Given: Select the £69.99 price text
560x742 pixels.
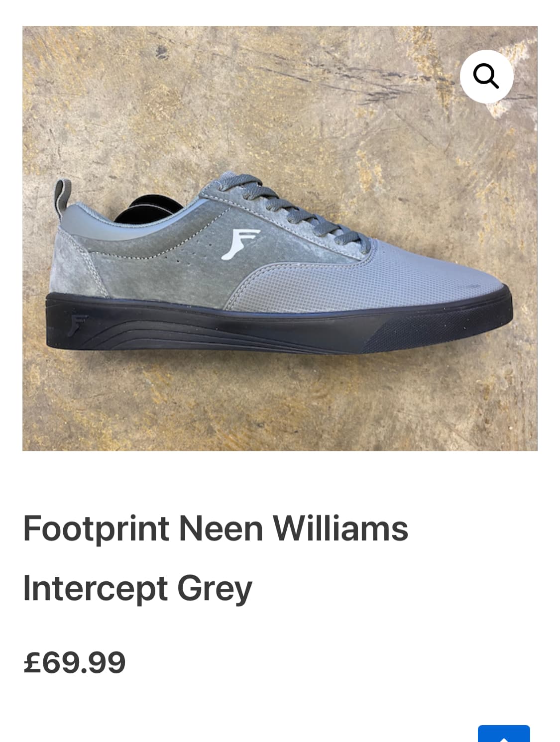Looking at the screenshot, I should click(75, 662).
